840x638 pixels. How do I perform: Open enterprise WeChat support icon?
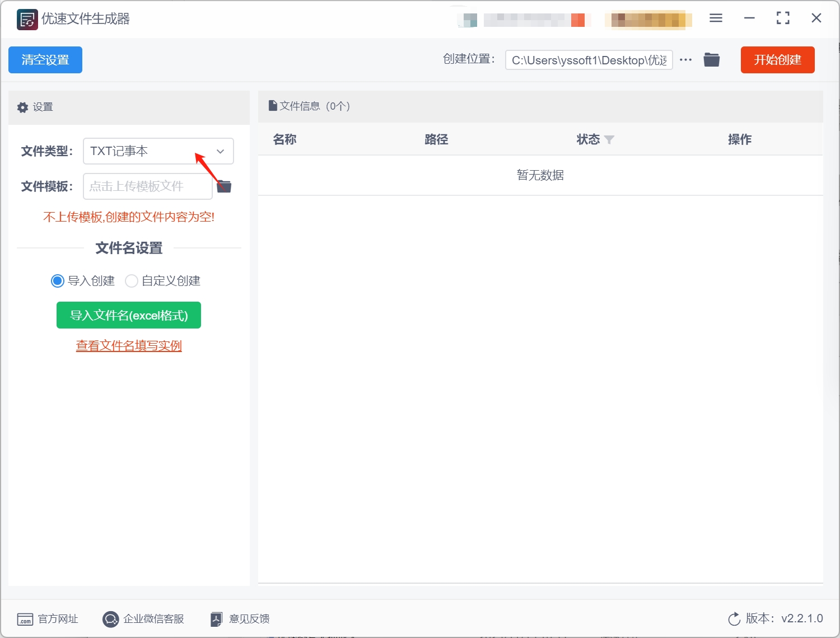[x=110, y=619]
